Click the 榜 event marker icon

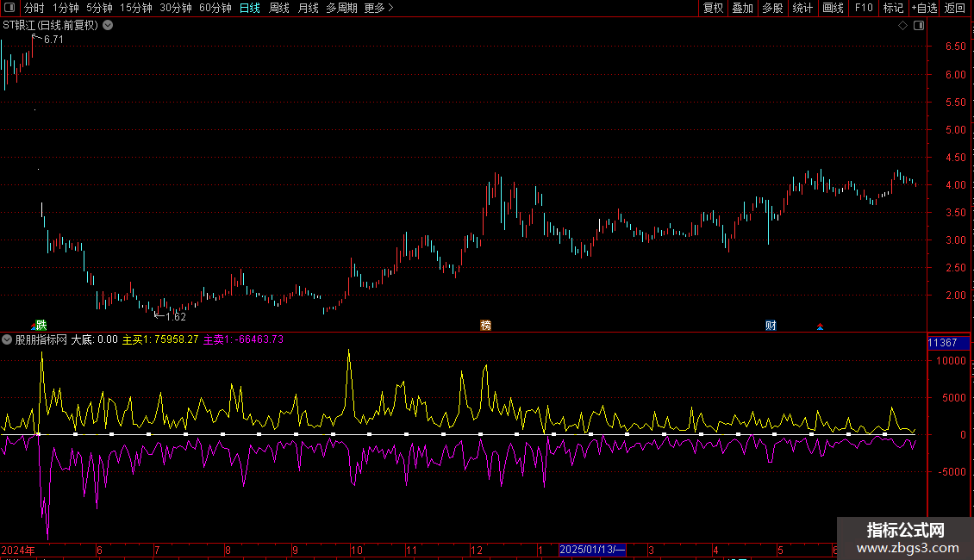486,326
